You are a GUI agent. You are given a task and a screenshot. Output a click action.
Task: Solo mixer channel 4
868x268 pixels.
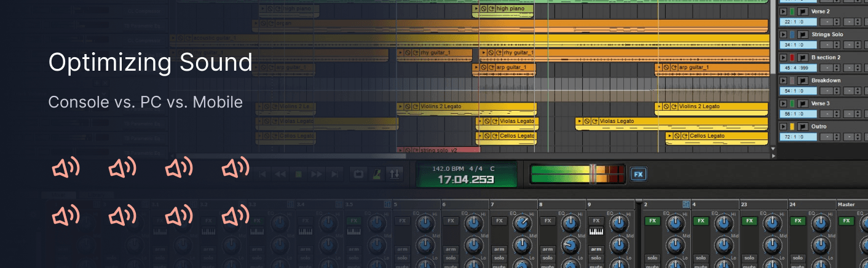click(x=700, y=258)
